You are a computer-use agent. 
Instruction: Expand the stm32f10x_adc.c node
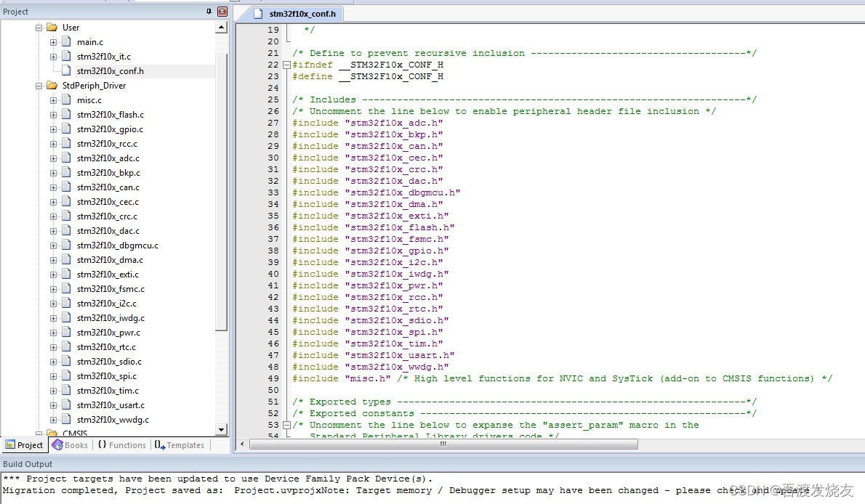tap(53, 158)
